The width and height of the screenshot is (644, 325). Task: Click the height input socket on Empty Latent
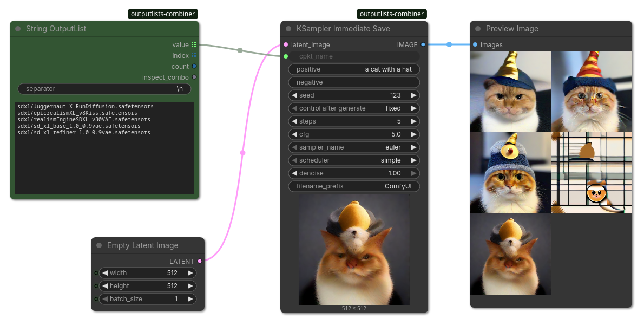[x=96, y=286]
